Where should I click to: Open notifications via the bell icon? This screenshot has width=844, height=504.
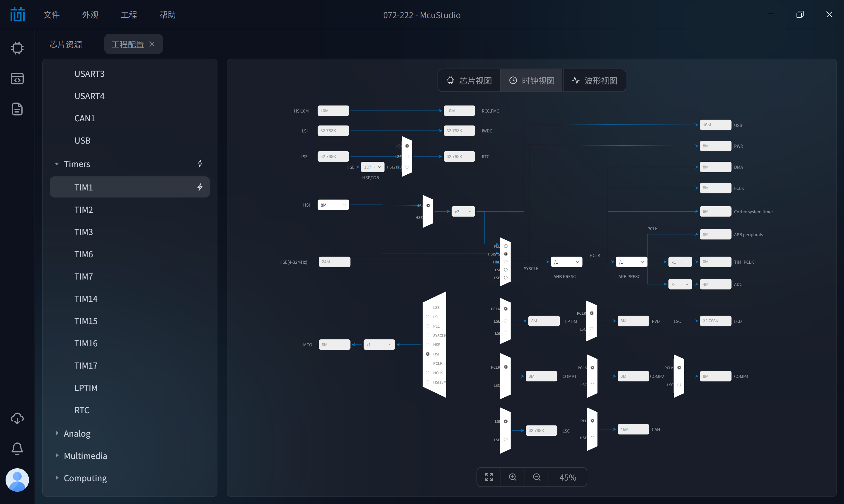17,449
